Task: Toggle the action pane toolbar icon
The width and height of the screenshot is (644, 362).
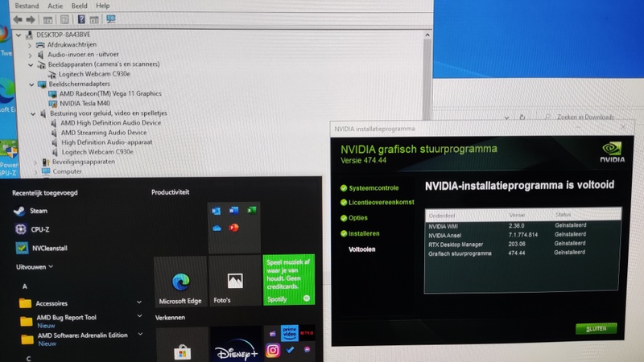Action: pos(94,19)
